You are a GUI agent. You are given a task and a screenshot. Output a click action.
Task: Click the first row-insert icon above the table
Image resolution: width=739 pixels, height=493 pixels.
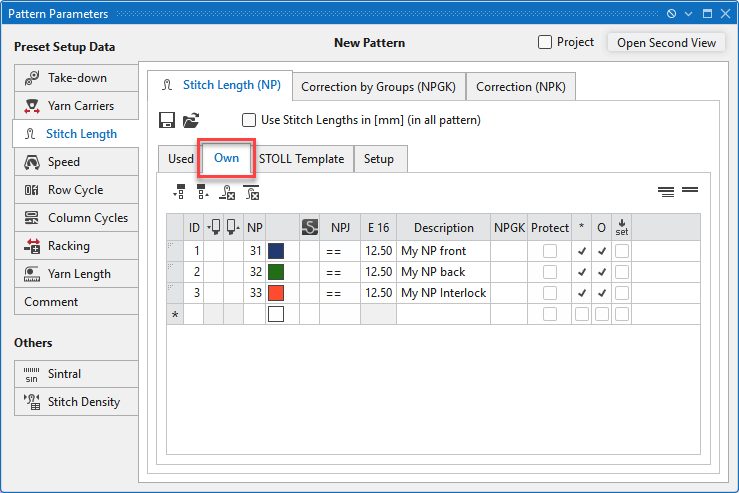(x=179, y=192)
